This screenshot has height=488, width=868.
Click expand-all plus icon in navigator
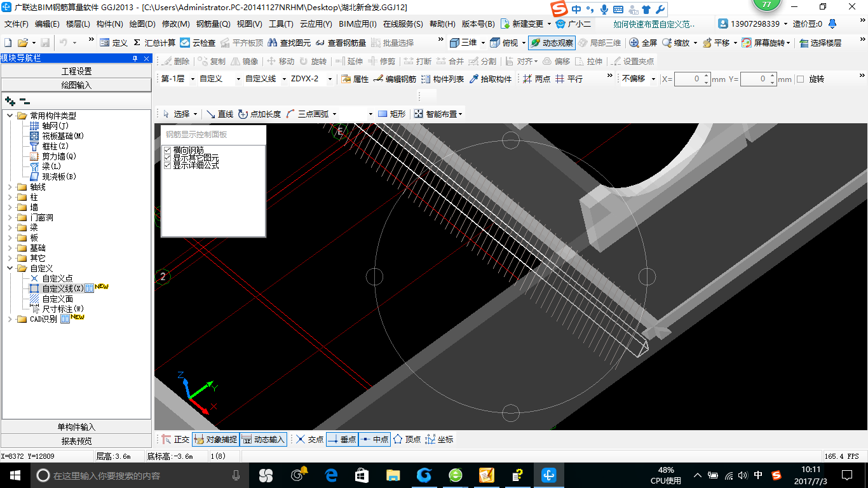point(10,100)
